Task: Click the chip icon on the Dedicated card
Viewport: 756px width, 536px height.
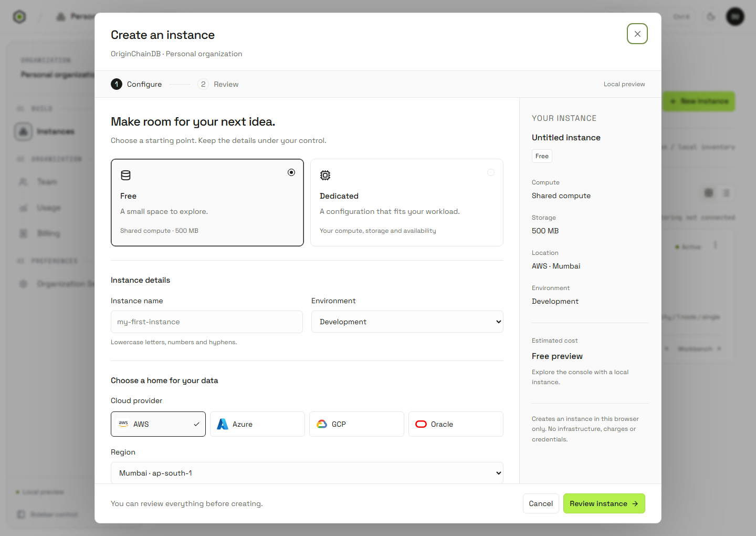Action: click(x=325, y=175)
